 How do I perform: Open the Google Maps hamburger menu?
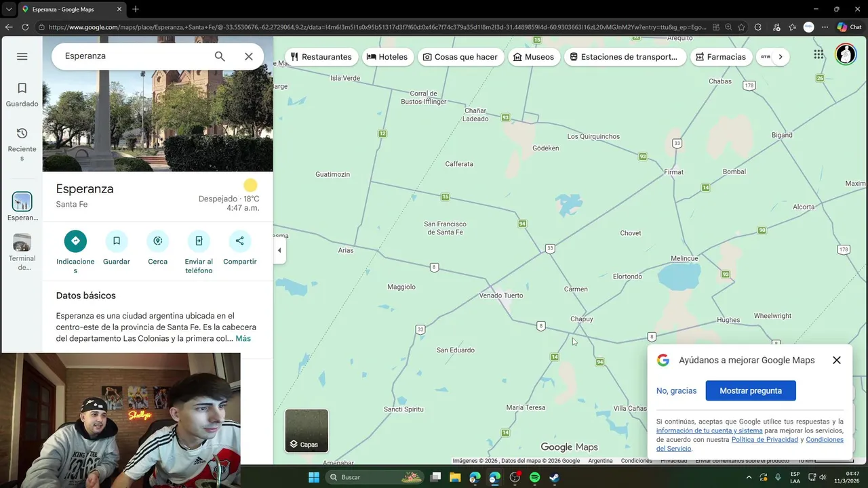coord(22,56)
